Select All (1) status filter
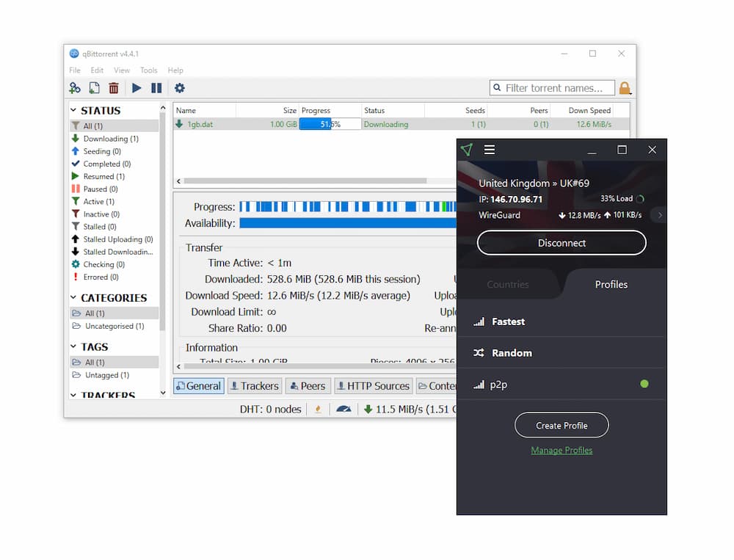The height and width of the screenshot is (560, 734). (x=115, y=126)
